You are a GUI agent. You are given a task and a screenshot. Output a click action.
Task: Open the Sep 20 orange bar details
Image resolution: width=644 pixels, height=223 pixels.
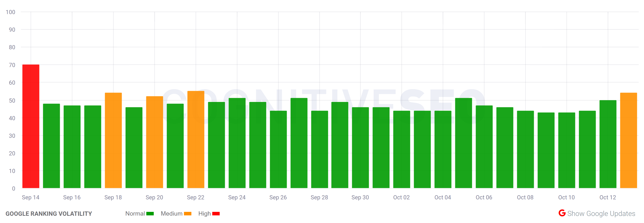[154, 140]
